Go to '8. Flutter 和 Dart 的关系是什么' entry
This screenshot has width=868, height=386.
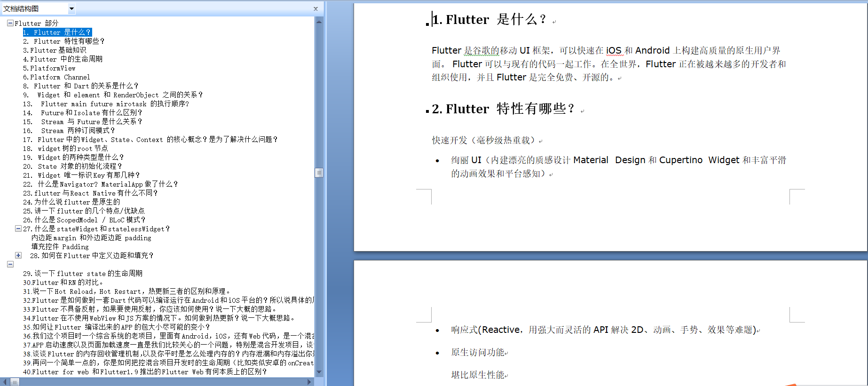coord(81,86)
